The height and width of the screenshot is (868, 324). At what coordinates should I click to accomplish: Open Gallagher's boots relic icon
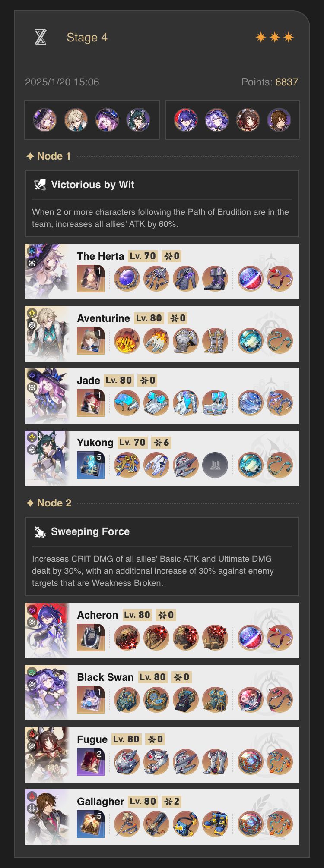pos(215,824)
